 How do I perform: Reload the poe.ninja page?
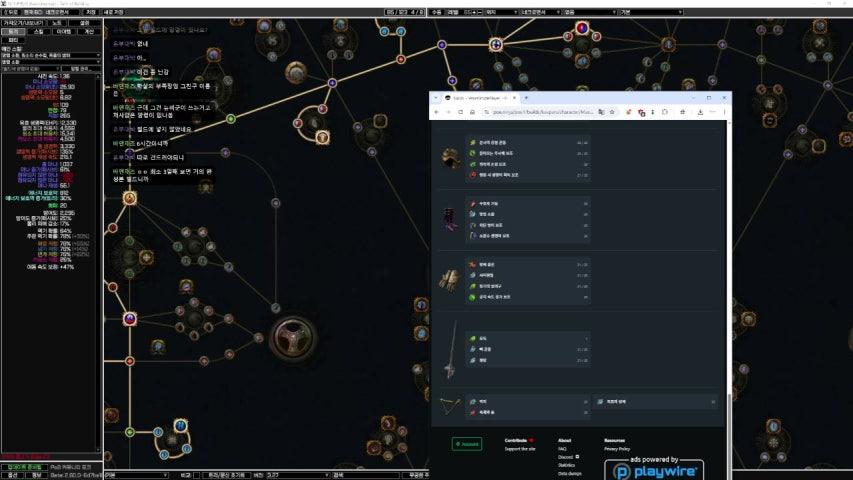click(460, 112)
